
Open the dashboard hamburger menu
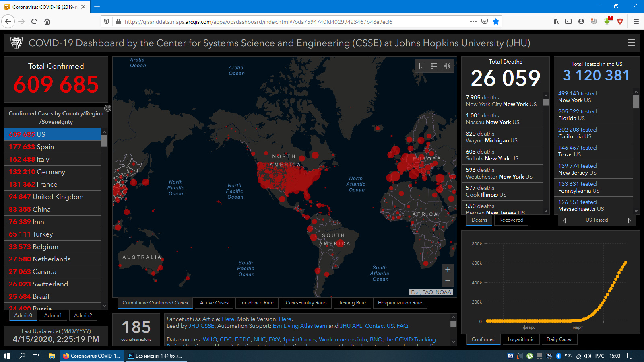(x=632, y=43)
